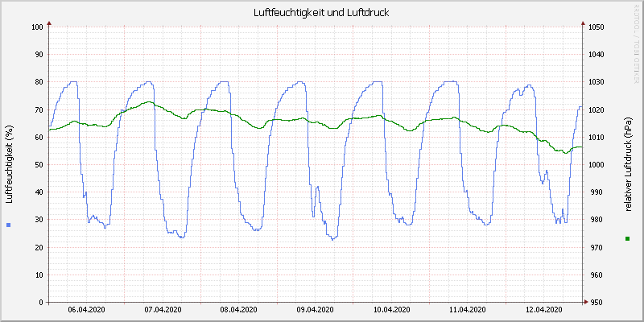This screenshot has height=322, width=644.
Task: Click the left axis value 10
Action: pyautogui.click(x=39, y=275)
